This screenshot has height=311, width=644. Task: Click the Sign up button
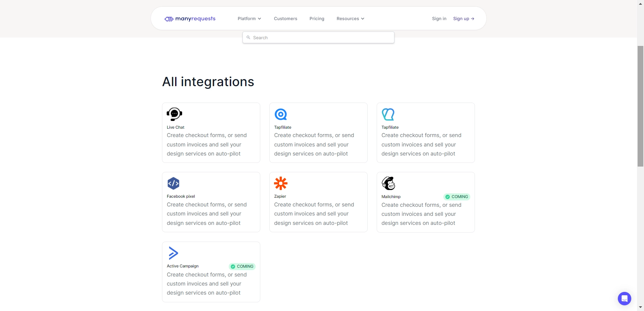pyautogui.click(x=464, y=18)
